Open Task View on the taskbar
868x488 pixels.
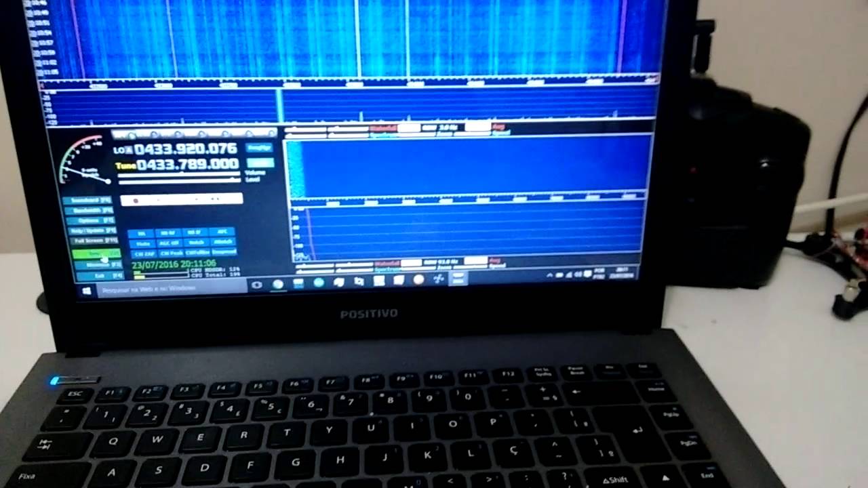[x=256, y=285]
